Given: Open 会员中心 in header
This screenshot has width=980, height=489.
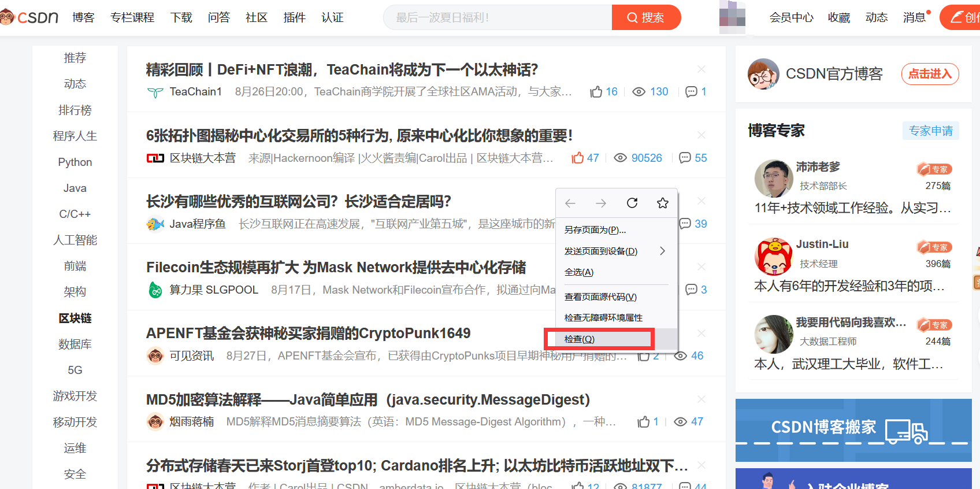Looking at the screenshot, I should point(792,17).
